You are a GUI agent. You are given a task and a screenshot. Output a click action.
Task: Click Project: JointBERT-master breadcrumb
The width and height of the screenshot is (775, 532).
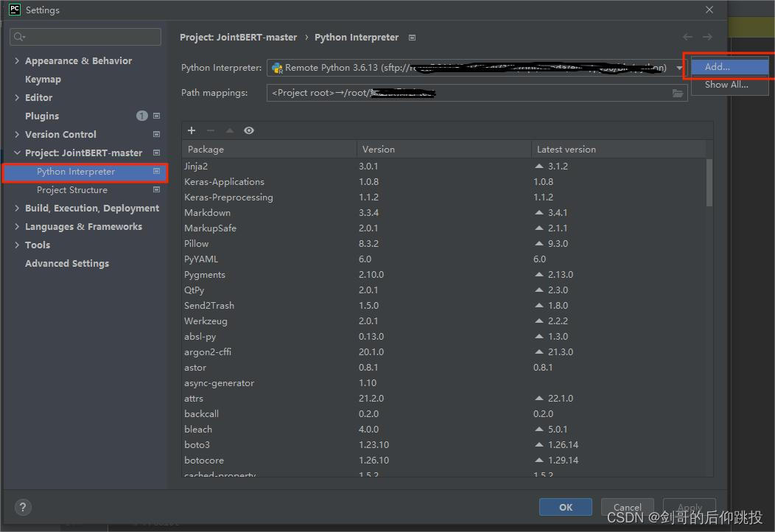tap(238, 37)
